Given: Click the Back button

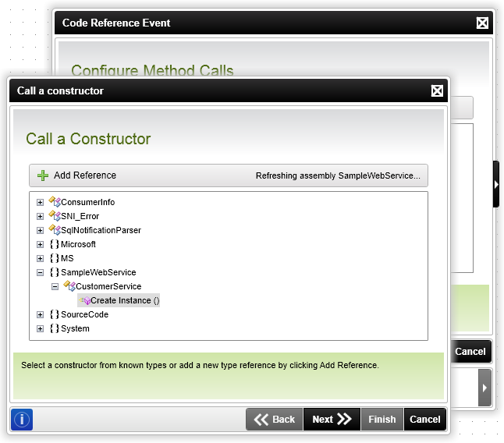Looking at the screenshot, I should coord(274,420).
